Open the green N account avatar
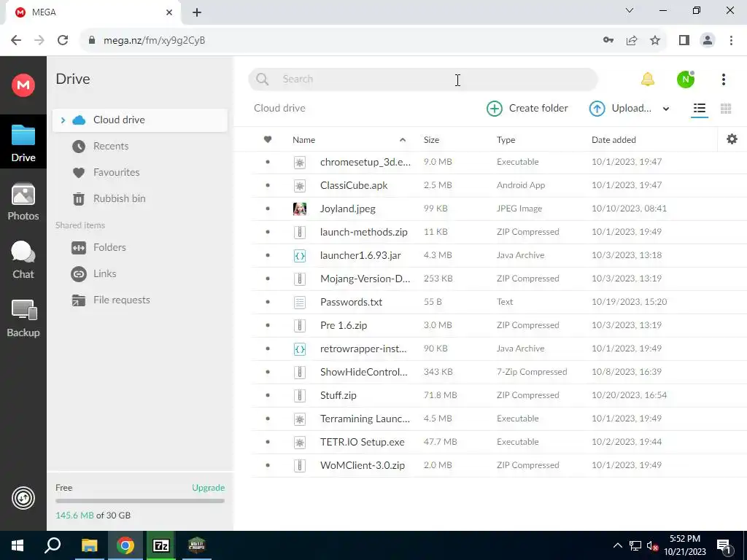The image size is (747, 560). pos(686,79)
